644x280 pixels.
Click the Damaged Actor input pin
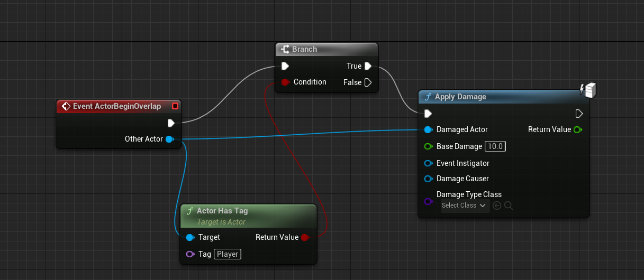pos(428,129)
